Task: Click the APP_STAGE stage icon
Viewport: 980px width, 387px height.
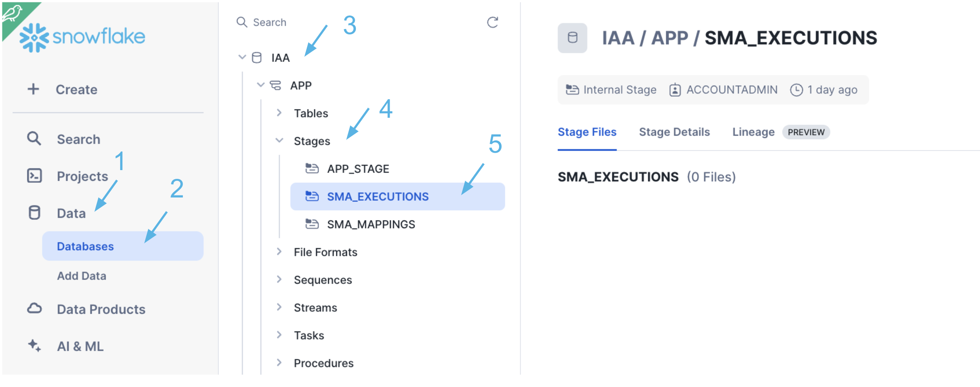Action: coord(312,168)
